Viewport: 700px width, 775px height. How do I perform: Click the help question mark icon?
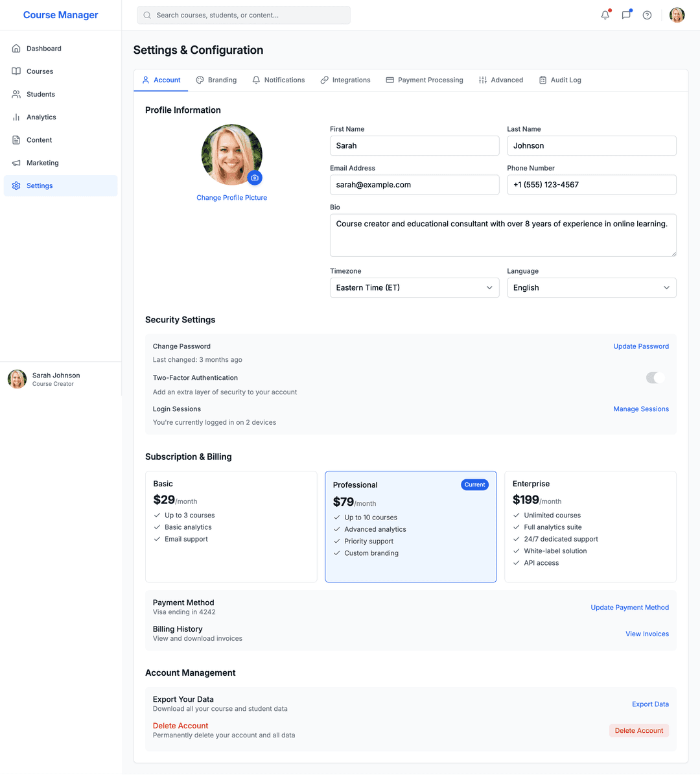tap(647, 15)
